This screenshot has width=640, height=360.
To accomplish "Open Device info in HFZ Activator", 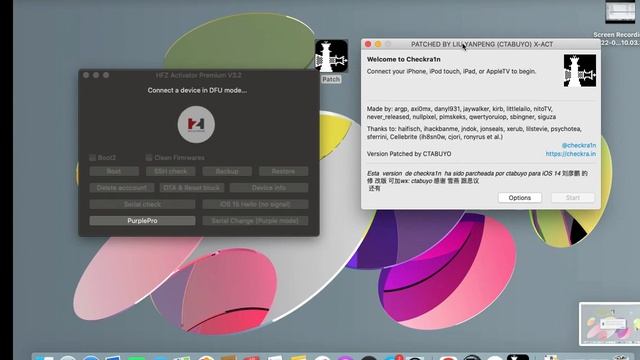I will coord(269,188).
